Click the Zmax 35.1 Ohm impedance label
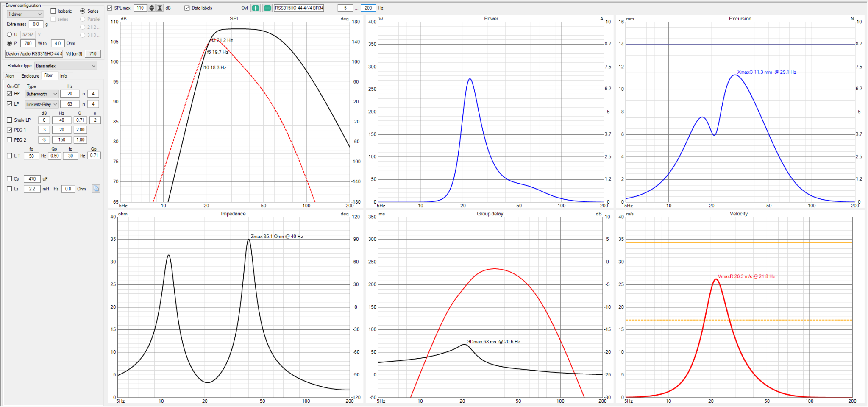Viewport: 868px width, 407px height. point(277,237)
